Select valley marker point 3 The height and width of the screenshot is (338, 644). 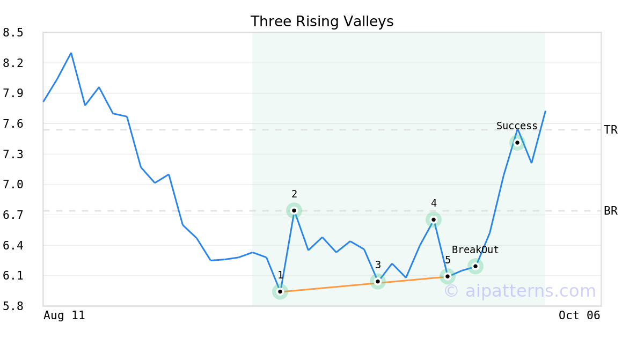pos(378,281)
